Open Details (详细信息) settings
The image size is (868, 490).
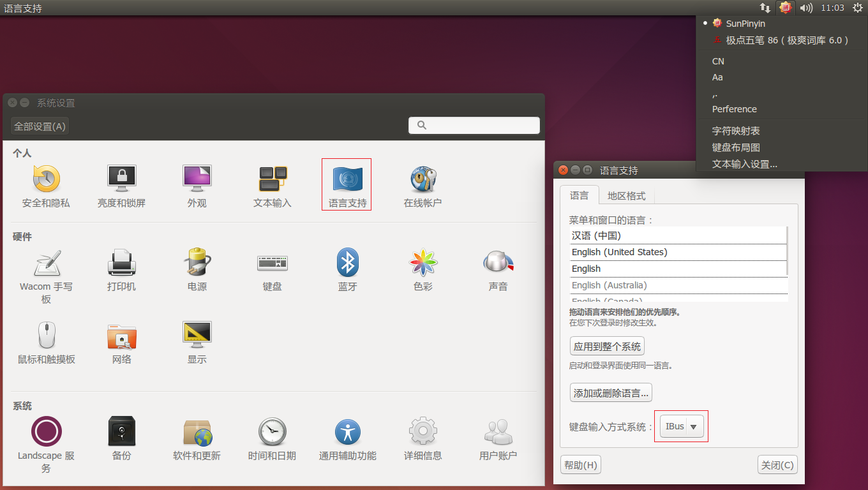point(423,440)
